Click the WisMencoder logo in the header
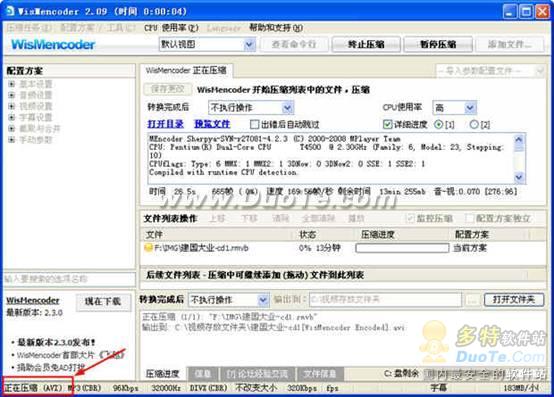 [53, 45]
